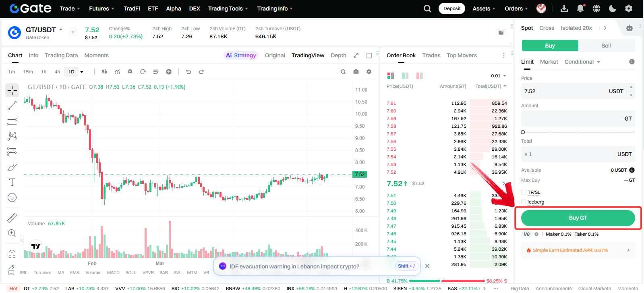Open the language globe icon
This screenshot has width=644, height=293.
click(596, 8)
